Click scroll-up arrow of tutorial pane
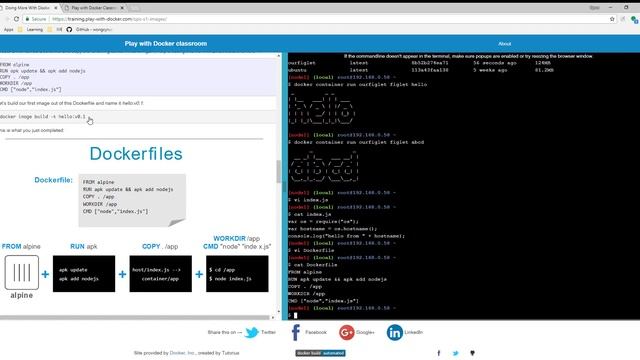This screenshot has width=640, height=360. (x=279, y=56)
